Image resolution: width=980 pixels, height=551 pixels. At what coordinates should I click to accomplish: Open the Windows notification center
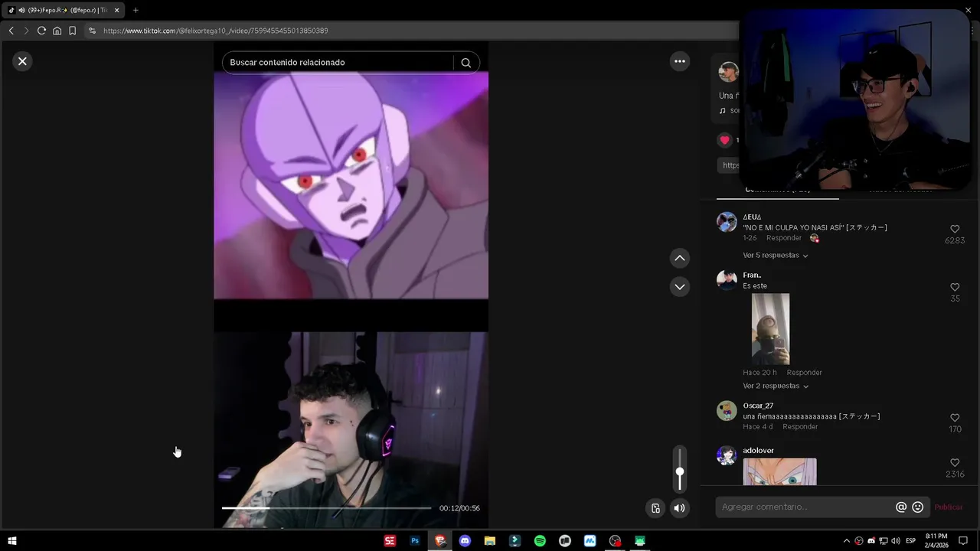(x=963, y=541)
